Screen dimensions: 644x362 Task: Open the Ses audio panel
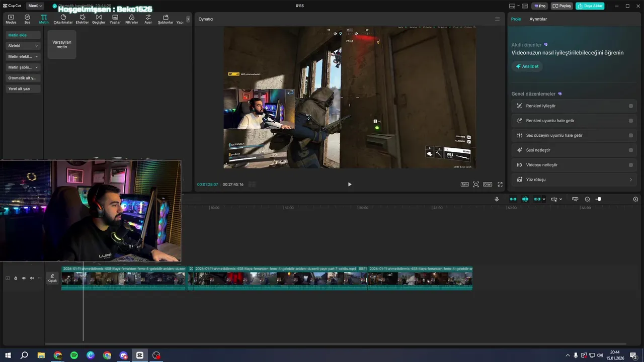click(x=27, y=19)
